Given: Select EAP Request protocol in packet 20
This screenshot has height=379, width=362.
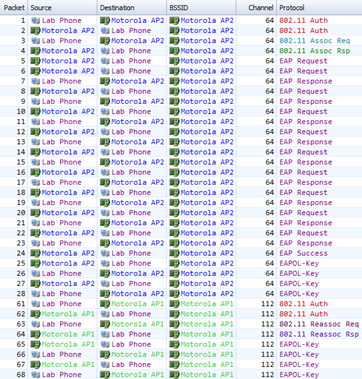Looking at the screenshot, I should (303, 213).
